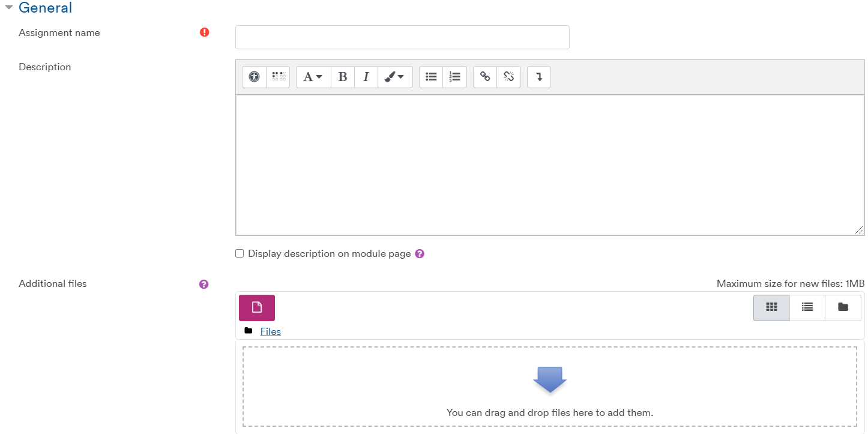Open the screenreader helper braille icon
This screenshot has height=434, width=868.
[278, 77]
